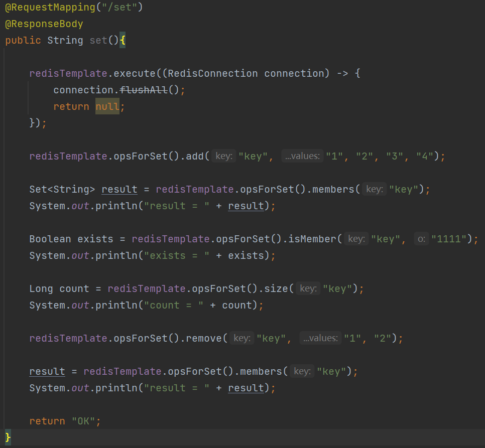Click the @ResponseBody annotation
This screenshot has width=485, height=448.
(44, 24)
